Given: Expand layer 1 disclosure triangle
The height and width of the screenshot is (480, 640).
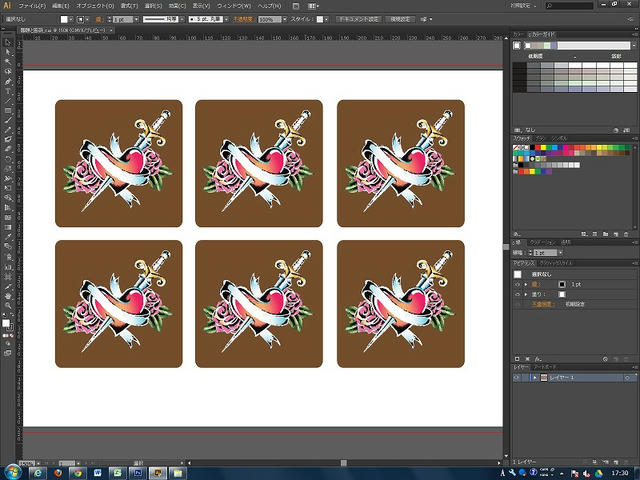Looking at the screenshot, I should click(x=535, y=378).
